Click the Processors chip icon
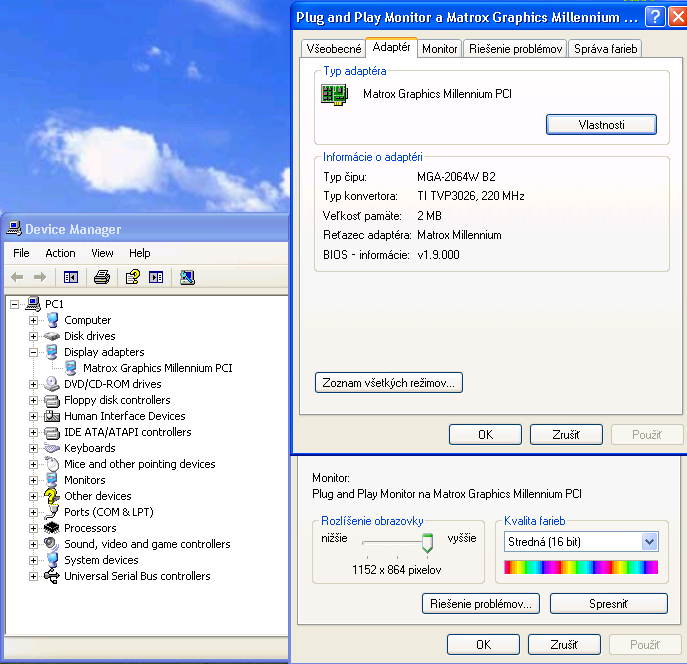 pyautogui.click(x=52, y=528)
